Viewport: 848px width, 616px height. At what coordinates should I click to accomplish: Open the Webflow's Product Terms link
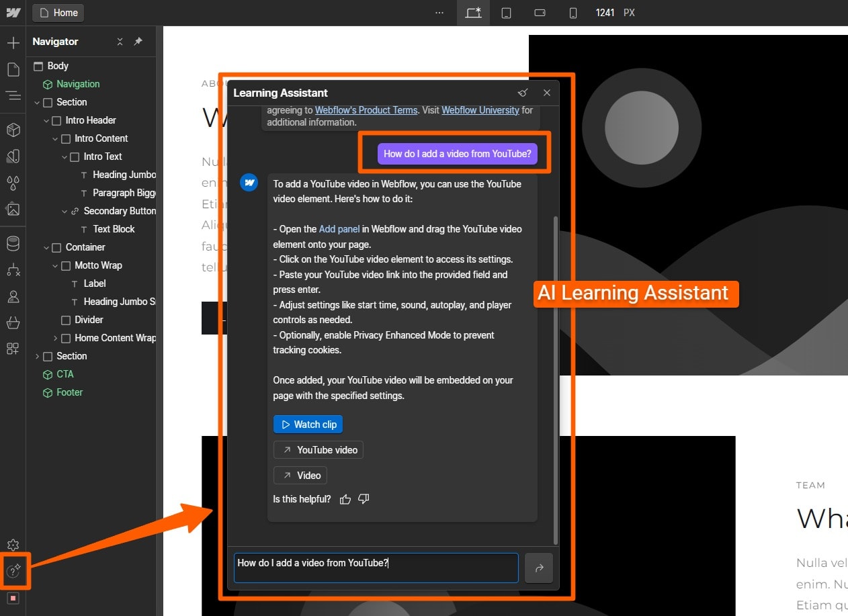[366, 110]
